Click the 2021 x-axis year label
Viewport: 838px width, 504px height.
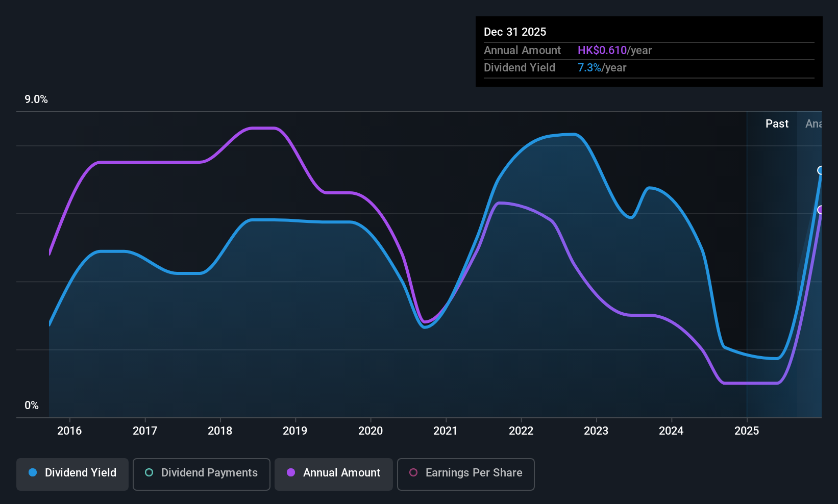tap(446, 431)
